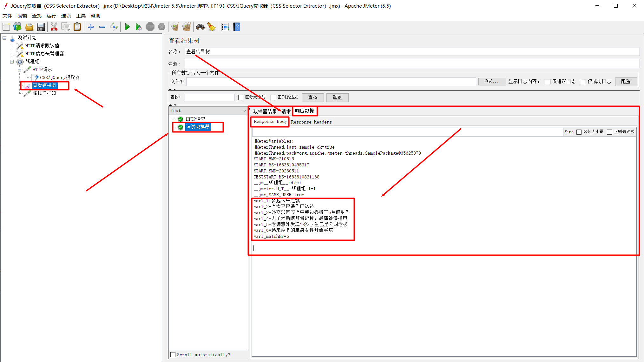The image size is (644, 362).
Task: Select HTTP请求 result in results list
Action: coord(195,119)
